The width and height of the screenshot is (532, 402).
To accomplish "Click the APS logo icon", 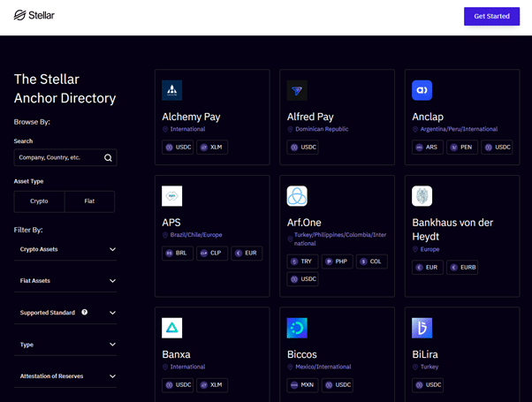I will point(172,196).
